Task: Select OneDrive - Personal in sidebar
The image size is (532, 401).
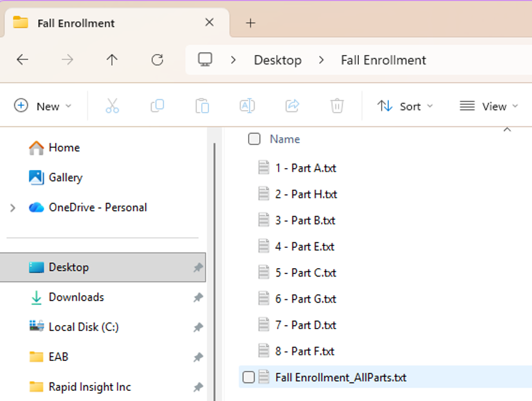Action: 88,207
